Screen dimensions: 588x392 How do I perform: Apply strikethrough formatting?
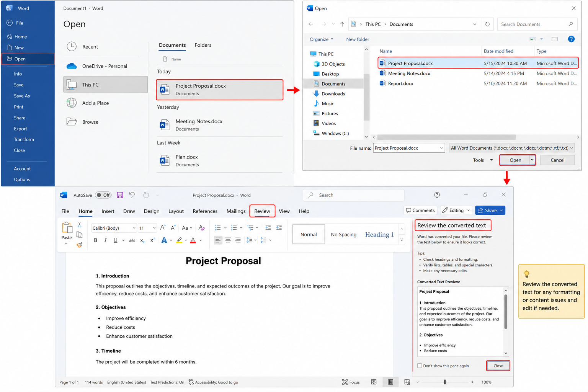[x=132, y=240]
